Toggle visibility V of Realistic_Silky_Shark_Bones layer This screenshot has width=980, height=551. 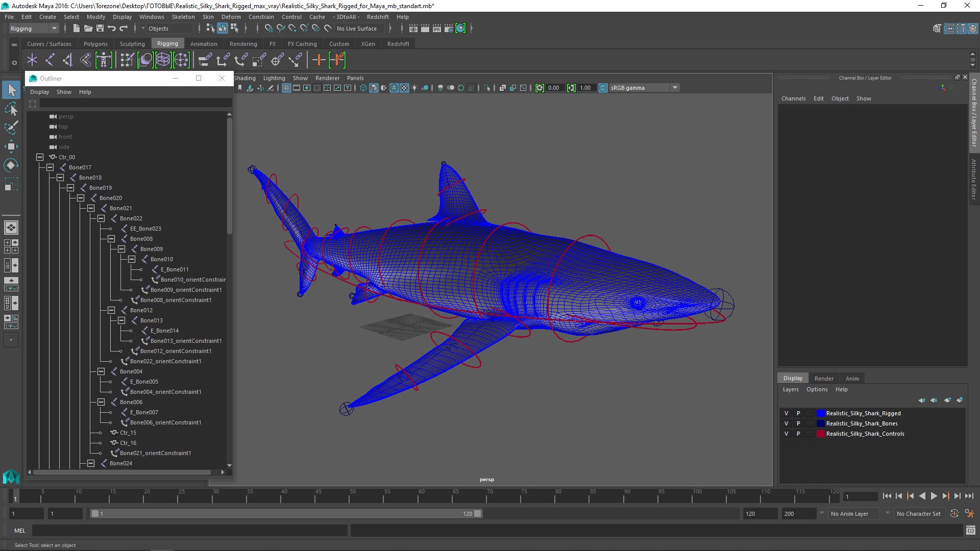[x=786, y=423]
